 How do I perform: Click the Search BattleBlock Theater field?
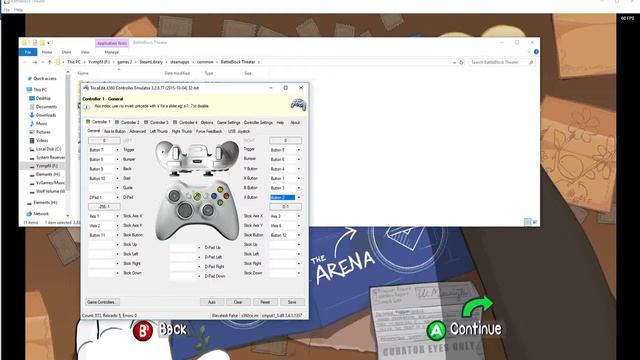coord(502,62)
